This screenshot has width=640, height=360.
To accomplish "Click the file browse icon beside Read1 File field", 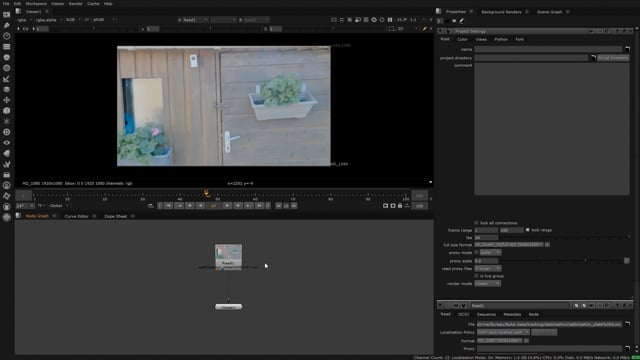I will point(627,324).
